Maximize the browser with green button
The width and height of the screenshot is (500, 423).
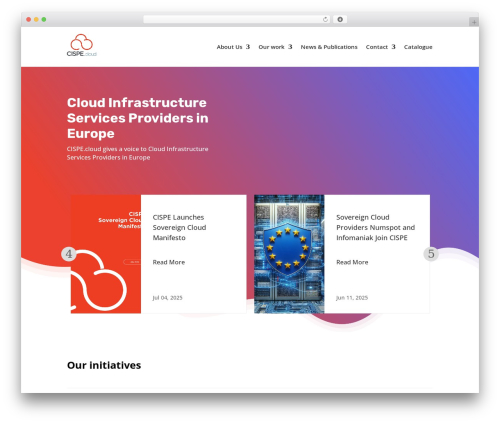coord(44,19)
